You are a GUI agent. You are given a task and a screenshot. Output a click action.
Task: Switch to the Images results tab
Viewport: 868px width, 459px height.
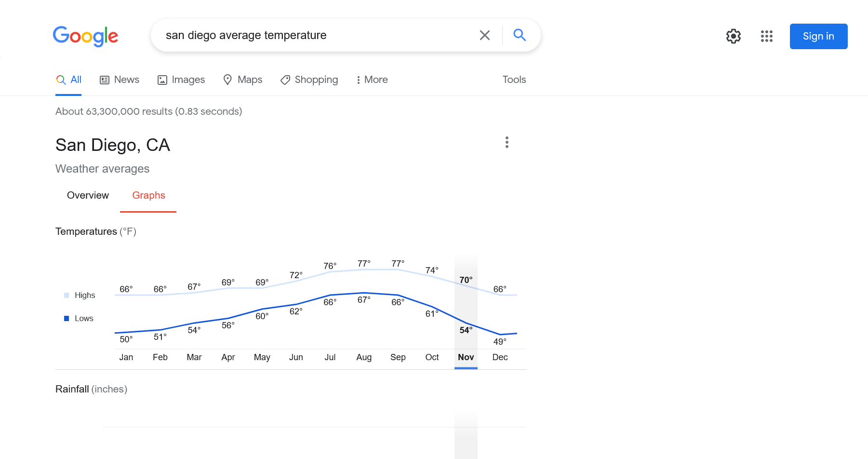pyautogui.click(x=181, y=80)
